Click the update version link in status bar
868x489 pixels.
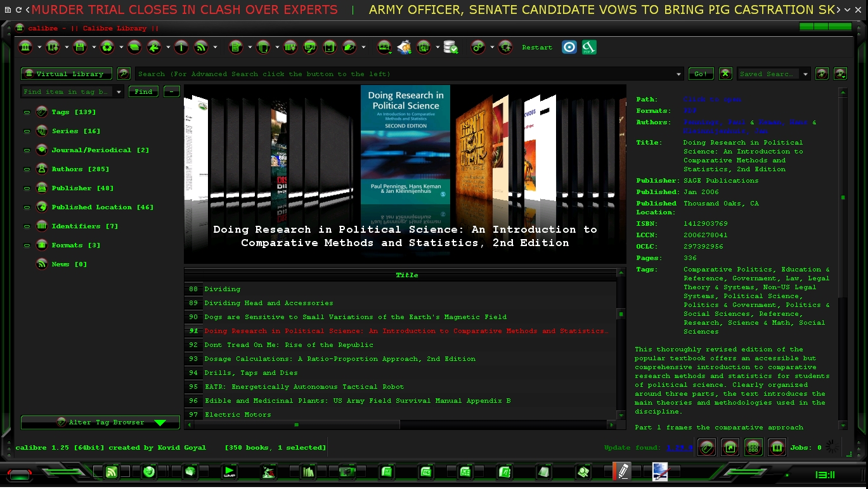coord(680,448)
